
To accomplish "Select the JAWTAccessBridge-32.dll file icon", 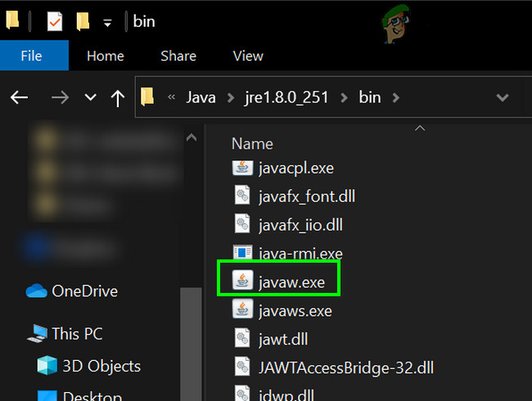I will tap(242, 366).
